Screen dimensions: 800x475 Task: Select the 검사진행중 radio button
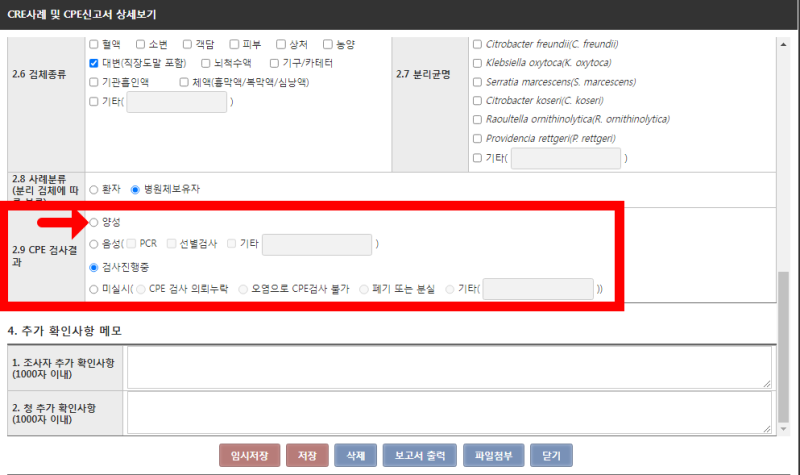(x=94, y=267)
